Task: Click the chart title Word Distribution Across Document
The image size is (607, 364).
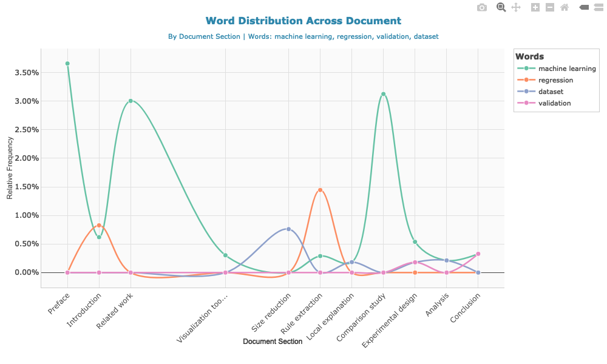Action: click(303, 21)
